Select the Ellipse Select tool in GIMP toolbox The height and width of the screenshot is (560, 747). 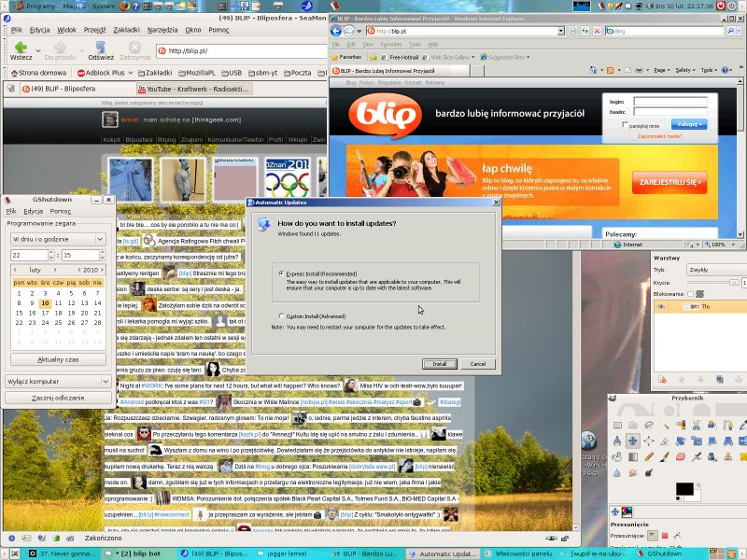pyautogui.click(x=633, y=425)
